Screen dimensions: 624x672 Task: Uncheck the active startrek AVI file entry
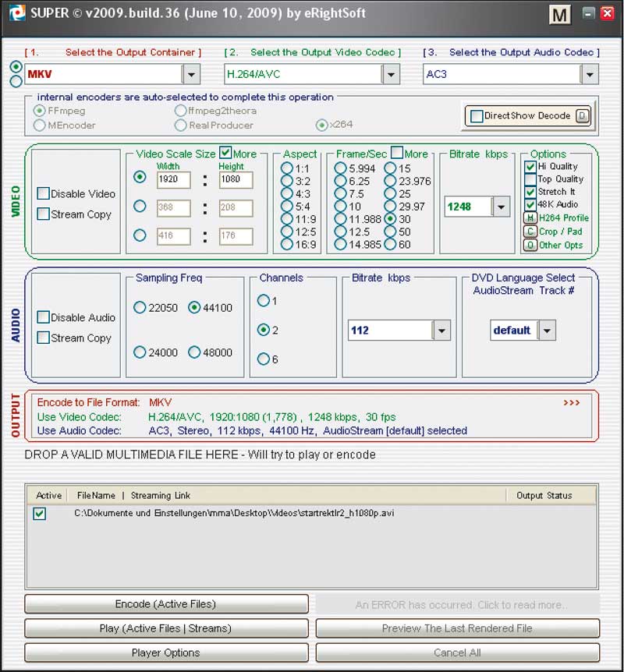(x=40, y=514)
